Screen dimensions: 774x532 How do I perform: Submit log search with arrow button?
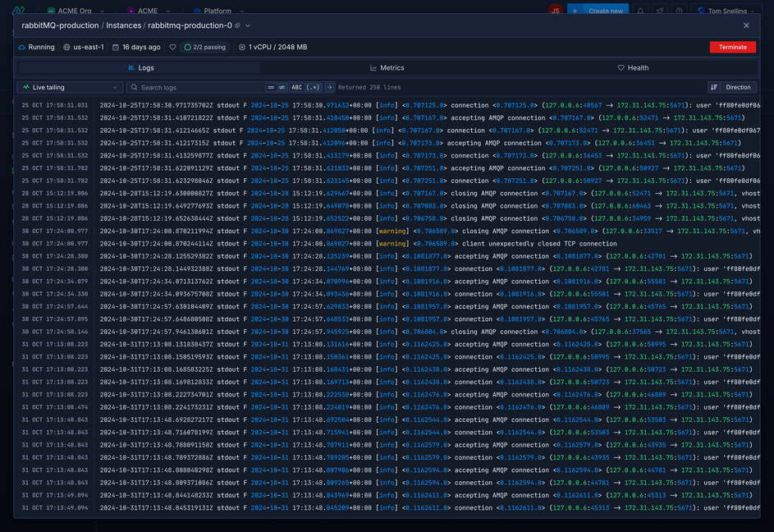coord(330,87)
